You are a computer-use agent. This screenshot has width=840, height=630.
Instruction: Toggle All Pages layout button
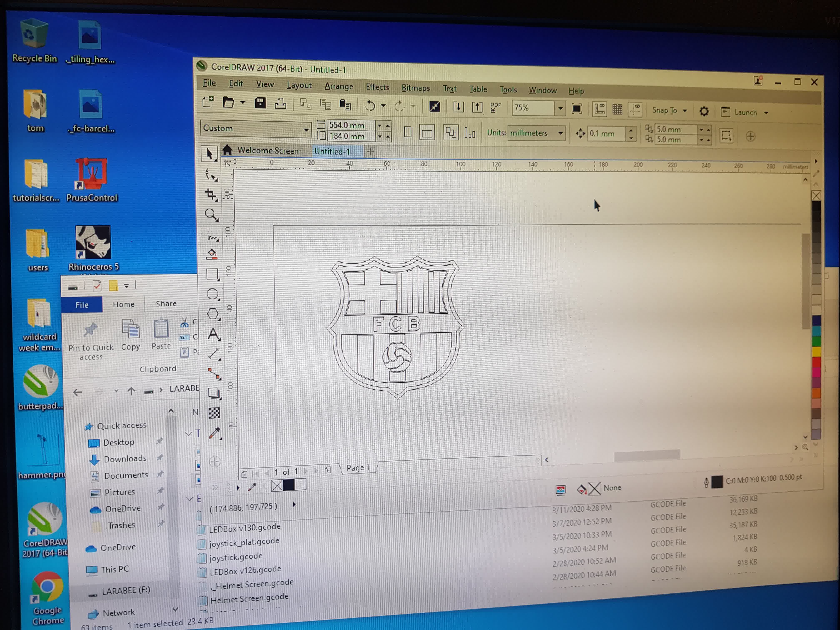coord(451,133)
